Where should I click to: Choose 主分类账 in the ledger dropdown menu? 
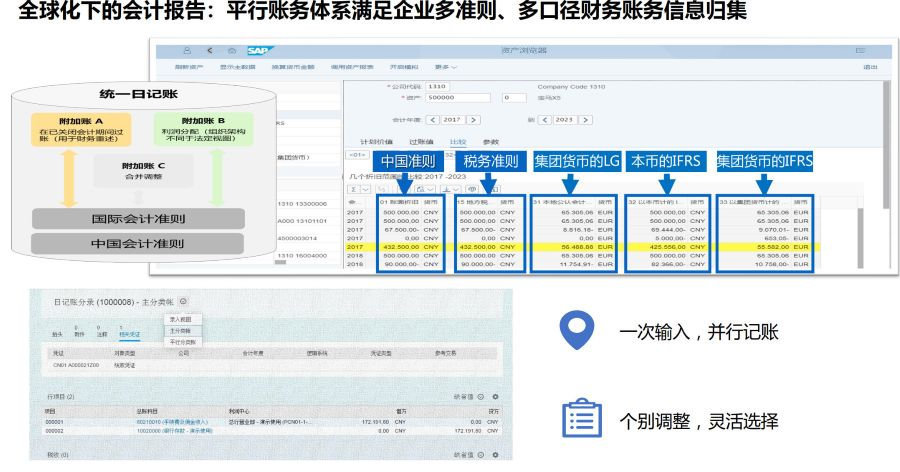(181, 331)
